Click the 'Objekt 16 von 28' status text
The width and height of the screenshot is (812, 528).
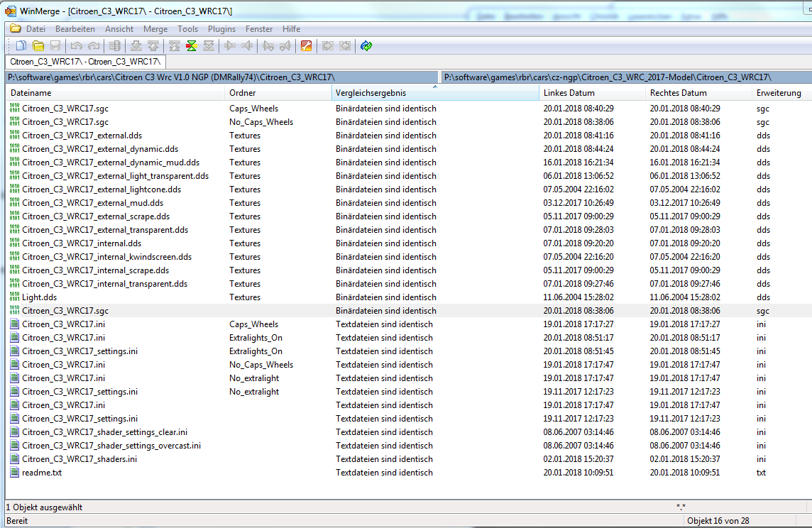(718, 521)
